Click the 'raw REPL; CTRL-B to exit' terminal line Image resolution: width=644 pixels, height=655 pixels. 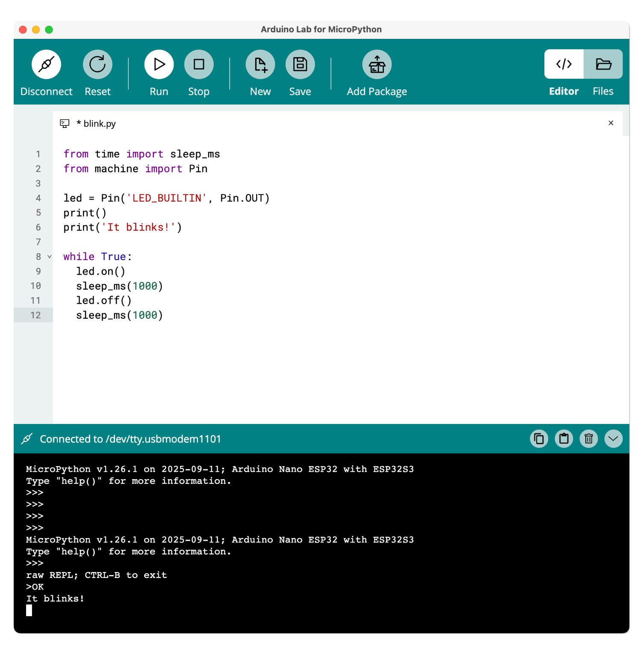click(97, 575)
